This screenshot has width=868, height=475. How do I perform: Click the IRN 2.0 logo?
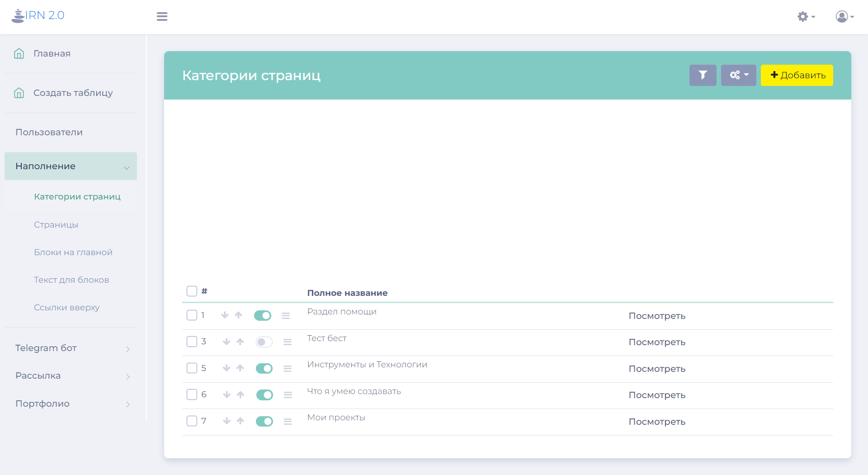[x=38, y=15]
